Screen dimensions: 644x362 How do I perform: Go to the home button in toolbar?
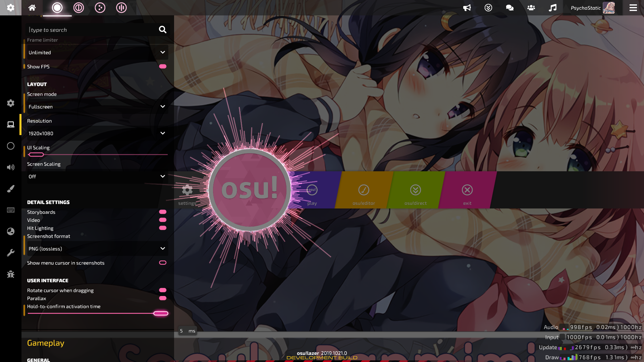[32, 7]
